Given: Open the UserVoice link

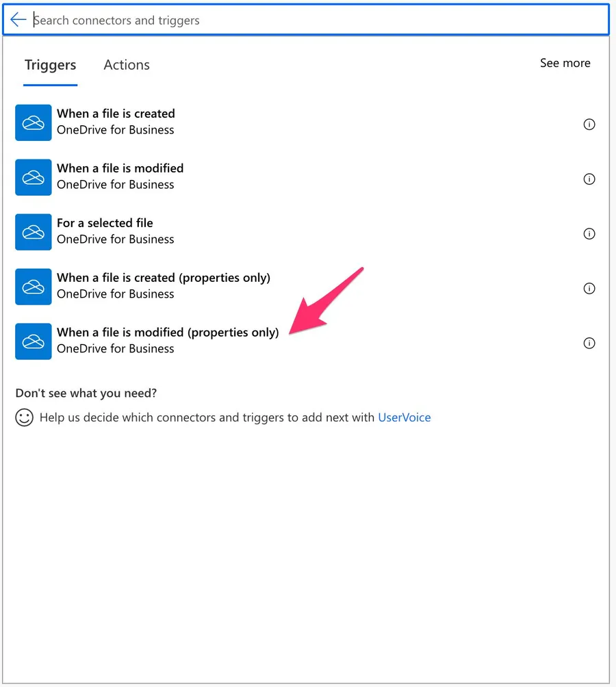Looking at the screenshot, I should 404,417.
